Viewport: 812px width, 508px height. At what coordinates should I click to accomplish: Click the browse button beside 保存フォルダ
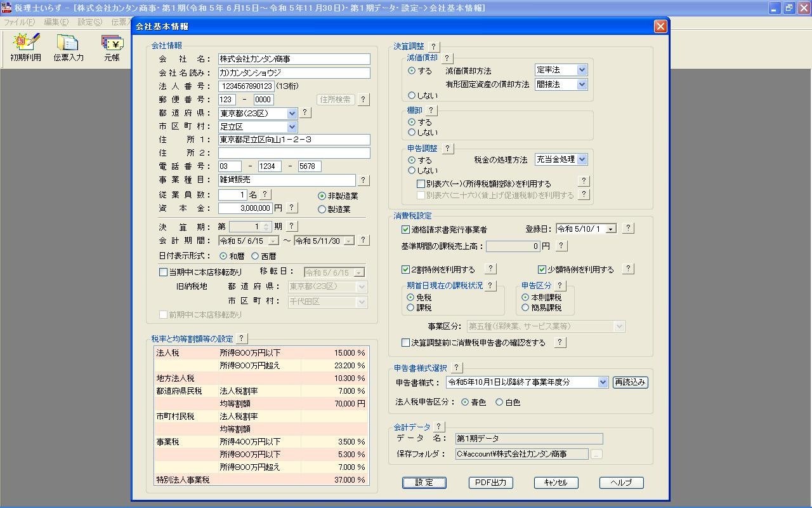click(x=596, y=454)
